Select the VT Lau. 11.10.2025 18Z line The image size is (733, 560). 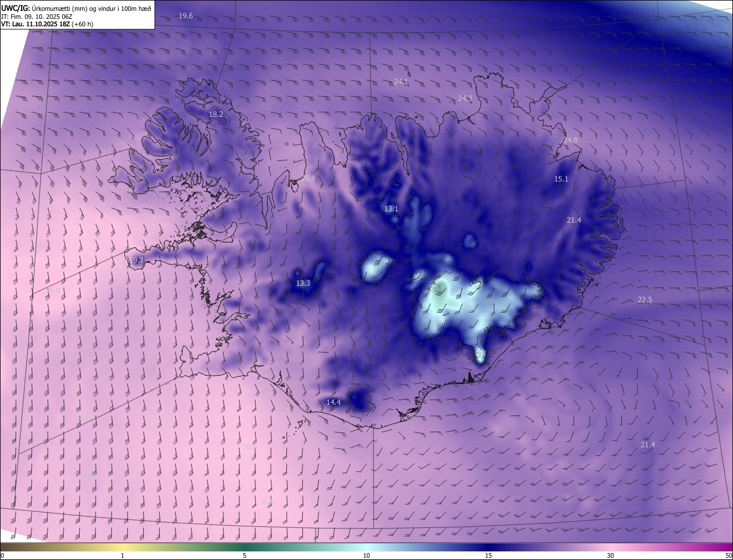[48, 24]
